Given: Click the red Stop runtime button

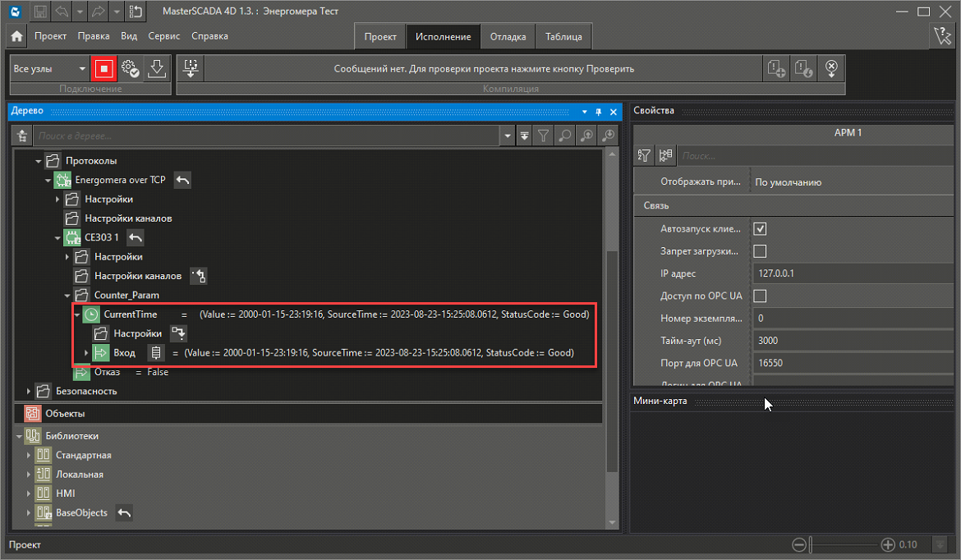Looking at the screenshot, I should [x=103, y=68].
